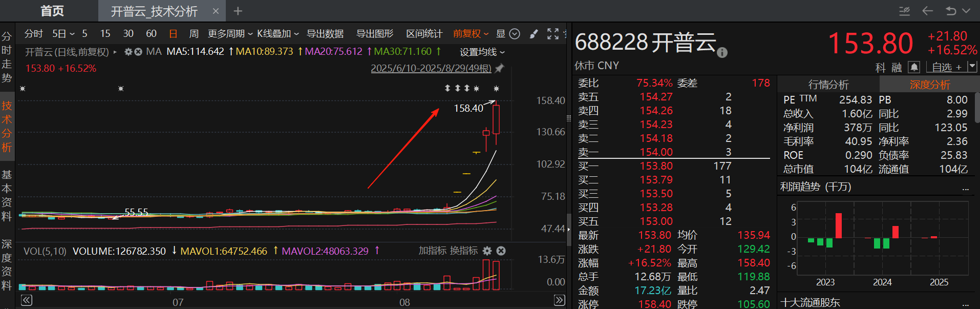Image resolution: width=980 pixels, height=309 pixels.
Task: Remove the MA indicator with X icon
Action: pyautogui.click(x=138, y=52)
